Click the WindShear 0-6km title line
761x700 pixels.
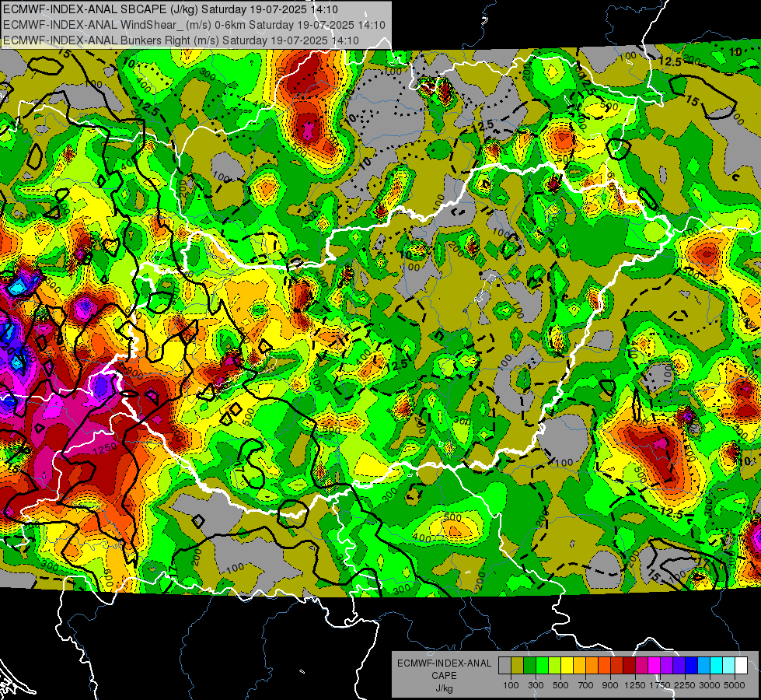pyautogui.click(x=194, y=25)
